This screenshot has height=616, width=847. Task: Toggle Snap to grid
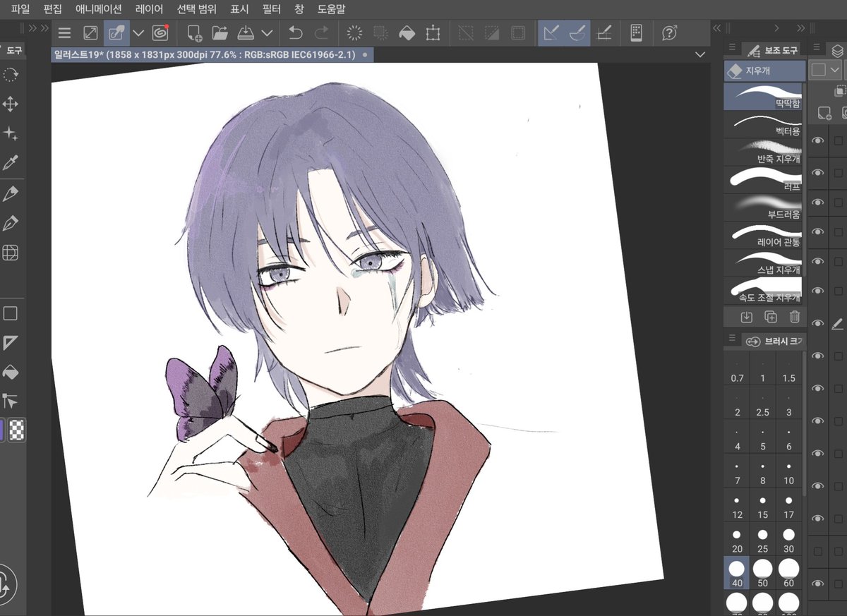pyautogui.click(x=604, y=33)
